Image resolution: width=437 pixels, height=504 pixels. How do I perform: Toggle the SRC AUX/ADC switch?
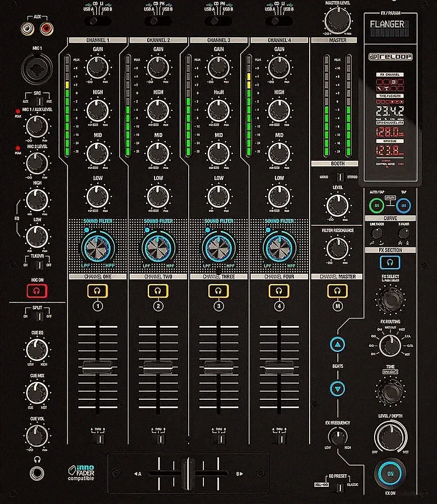point(39,101)
